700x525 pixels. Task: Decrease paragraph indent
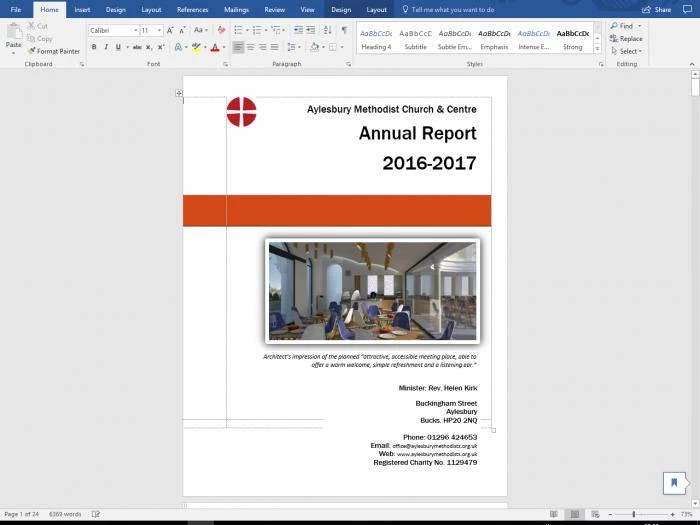pos(298,30)
